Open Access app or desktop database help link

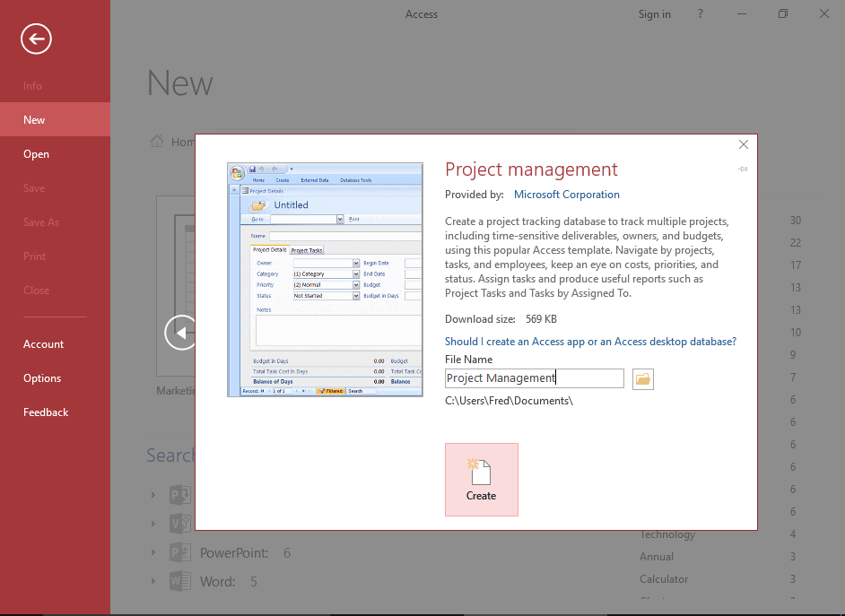coord(590,342)
